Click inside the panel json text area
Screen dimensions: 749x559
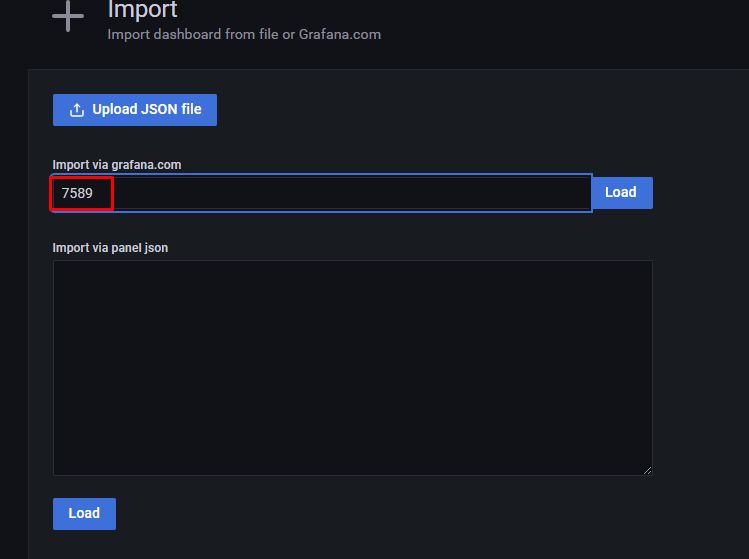pos(353,367)
